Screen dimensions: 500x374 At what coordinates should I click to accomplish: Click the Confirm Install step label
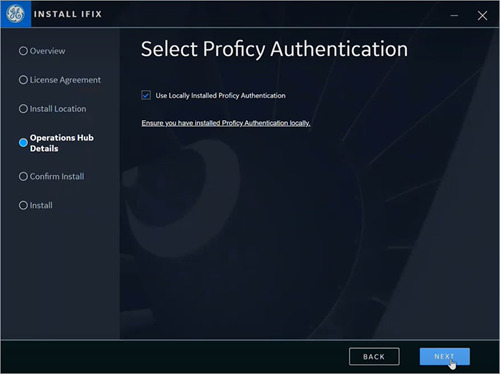pos(57,176)
